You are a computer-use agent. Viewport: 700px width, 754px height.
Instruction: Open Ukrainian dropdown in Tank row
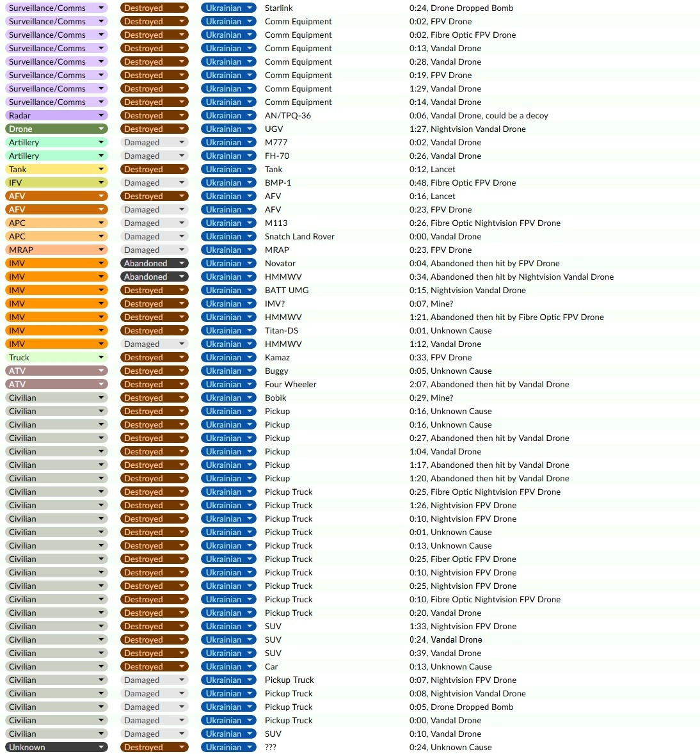pos(228,169)
